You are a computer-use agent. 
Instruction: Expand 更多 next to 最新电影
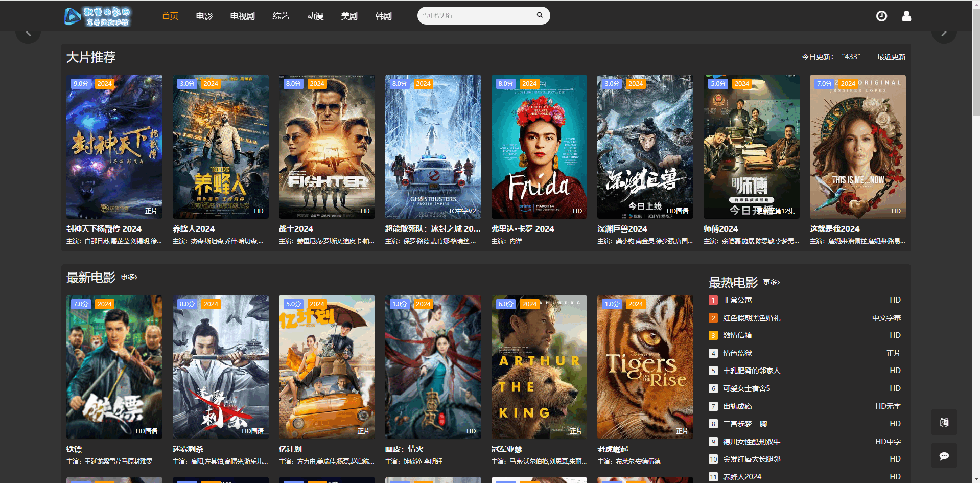click(x=129, y=277)
